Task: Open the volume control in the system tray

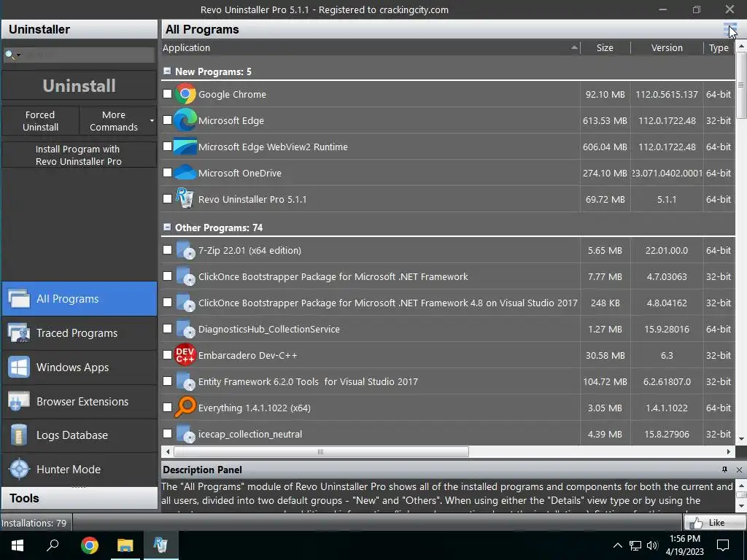Action: point(652,545)
